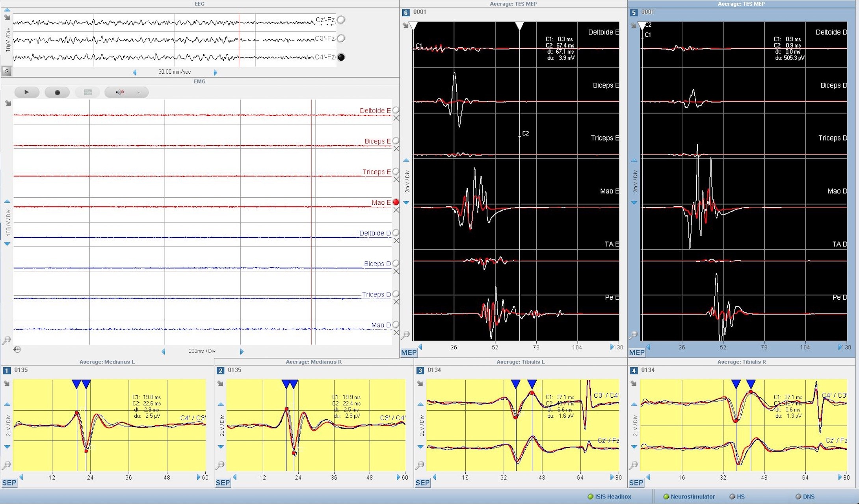This screenshot has height=504, width=859.
Task: Remove Mao E trace with its X icon
Action: tap(396, 210)
